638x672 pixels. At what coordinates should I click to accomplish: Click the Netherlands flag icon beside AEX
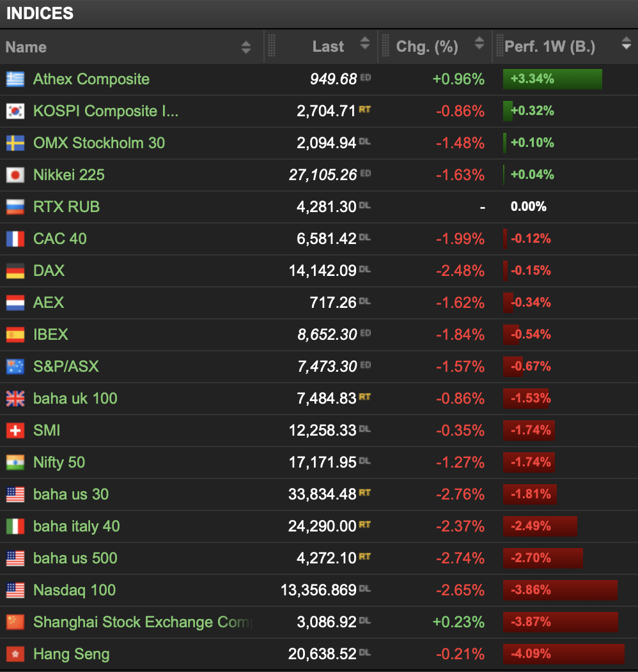click(x=15, y=303)
